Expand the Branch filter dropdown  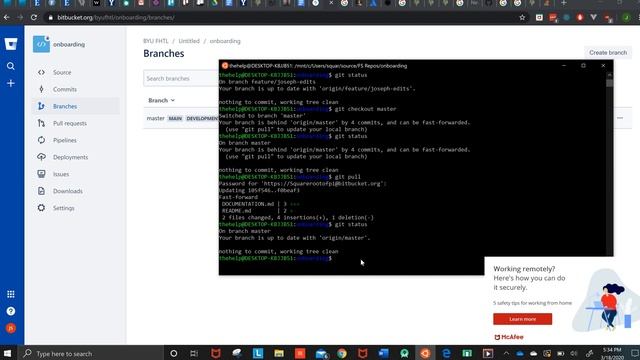pyautogui.click(x=162, y=100)
